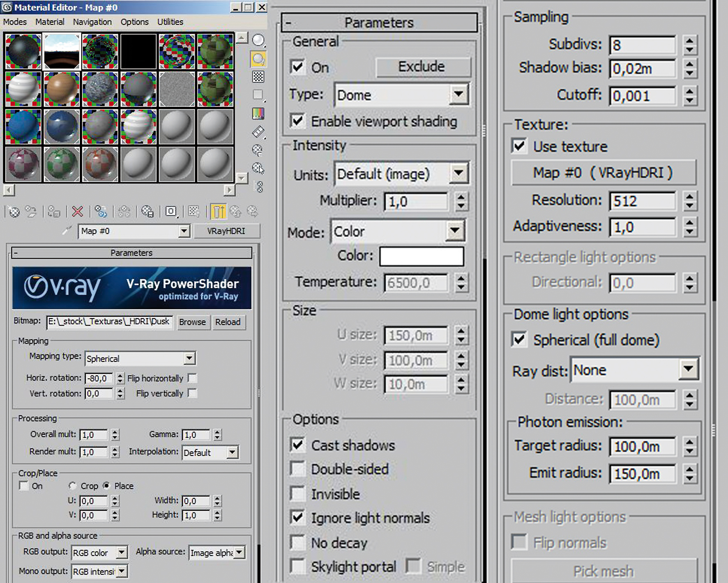Uncheck Spherical (full dome) option

click(x=519, y=340)
